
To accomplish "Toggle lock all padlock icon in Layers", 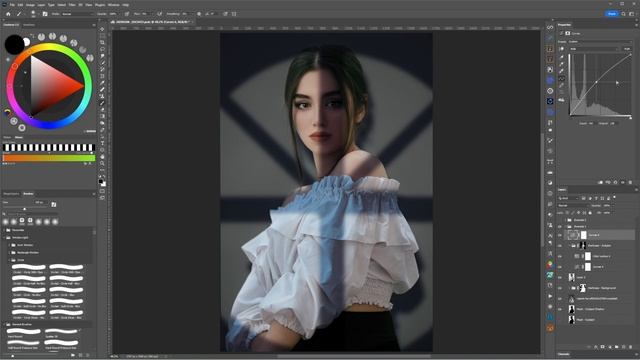I will click(590, 213).
